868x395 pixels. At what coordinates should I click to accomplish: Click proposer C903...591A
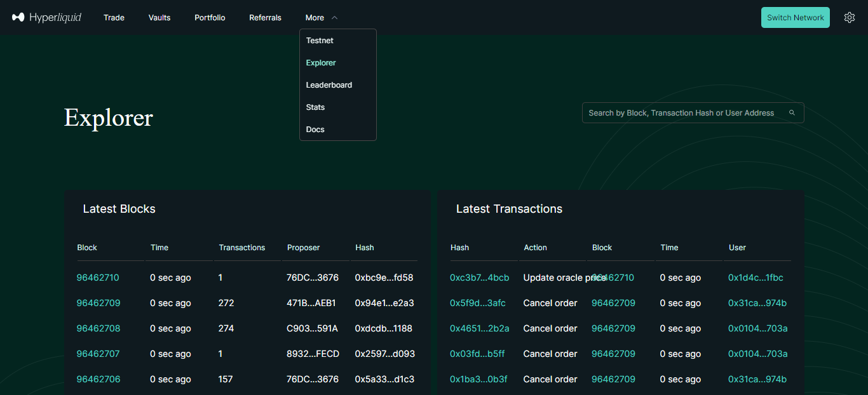[313, 328]
